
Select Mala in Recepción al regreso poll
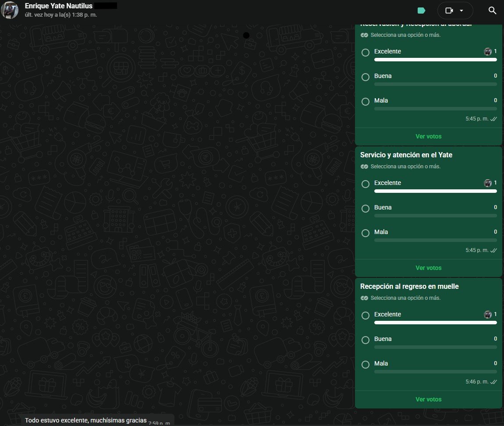click(366, 365)
